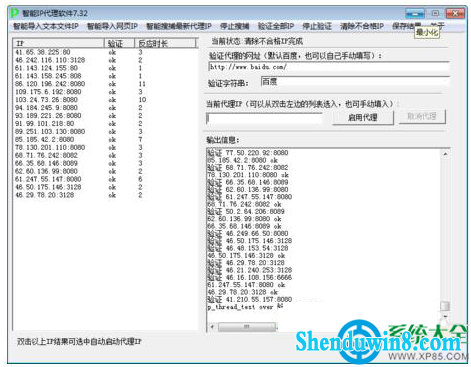Click status text 清除不合格IP完成

tap(274, 41)
